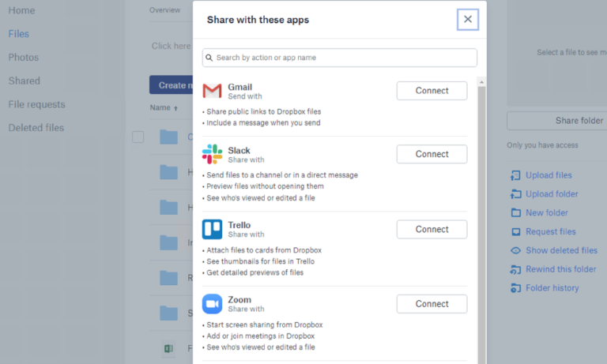Screen dimensions: 607x364
Task: Click the search by action or app name field
Action: [x=340, y=58]
